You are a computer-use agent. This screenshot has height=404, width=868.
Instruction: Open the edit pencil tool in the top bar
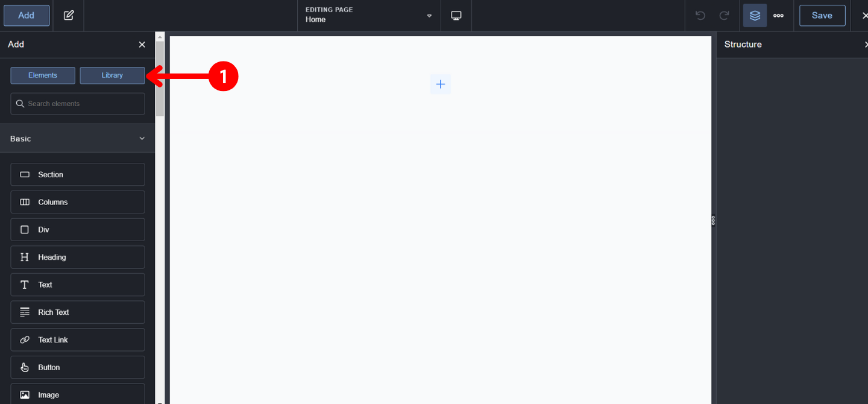click(69, 16)
